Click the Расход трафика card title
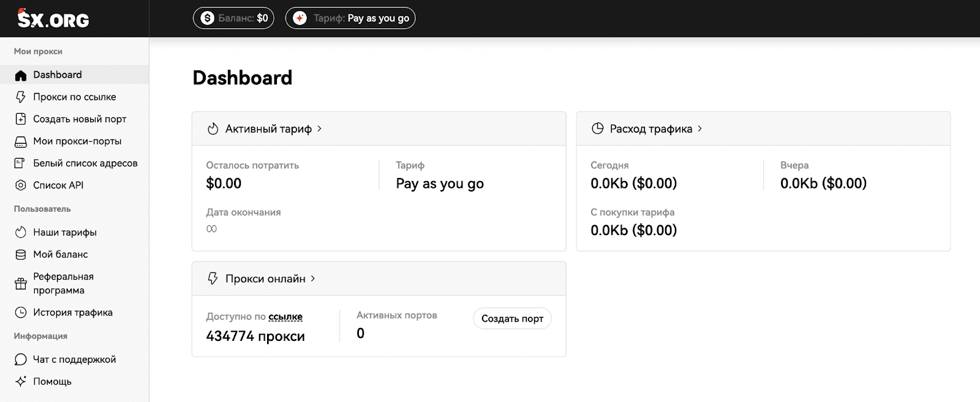 click(651, 128)
